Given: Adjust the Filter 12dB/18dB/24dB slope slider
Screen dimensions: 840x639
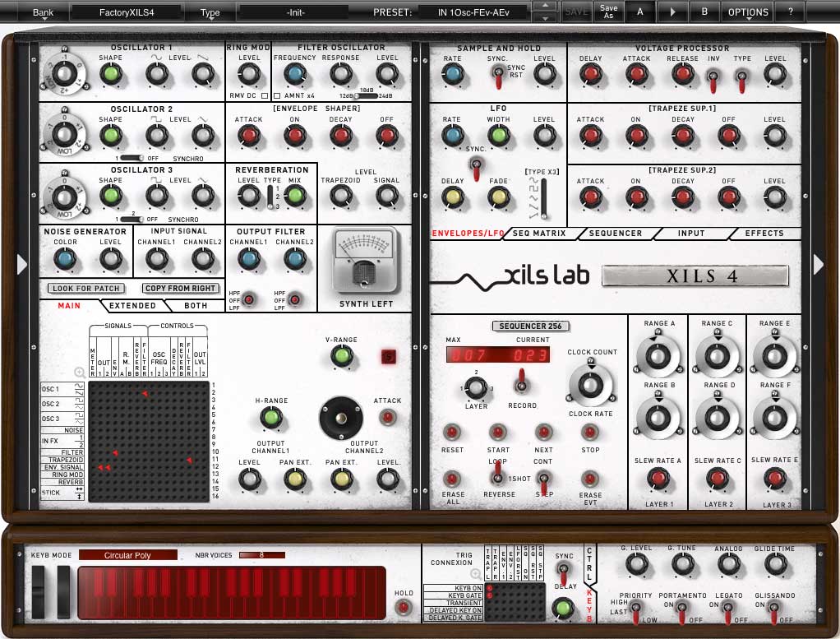Looking at the screenshot, I should tap(365, 96).
